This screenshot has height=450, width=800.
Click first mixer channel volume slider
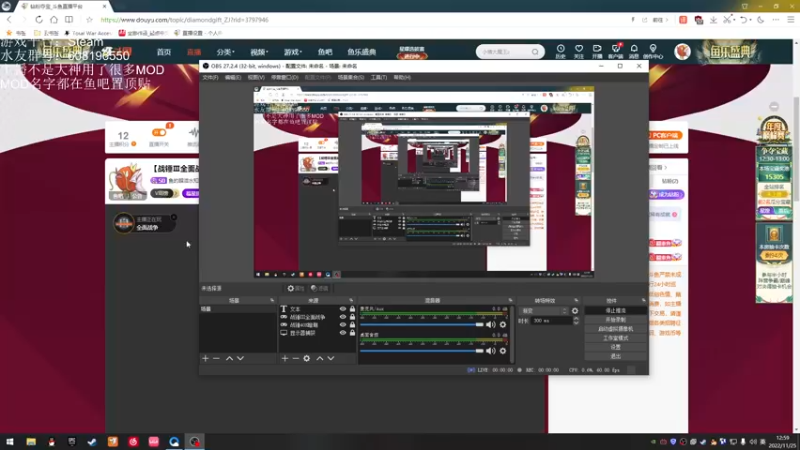tap(421, 324)
